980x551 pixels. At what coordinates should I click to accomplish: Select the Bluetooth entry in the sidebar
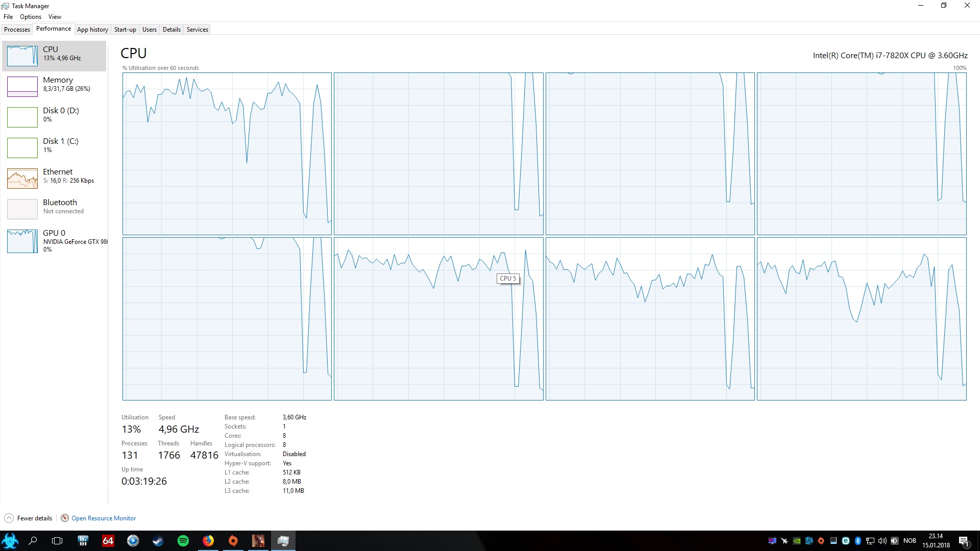pos(54,209)
